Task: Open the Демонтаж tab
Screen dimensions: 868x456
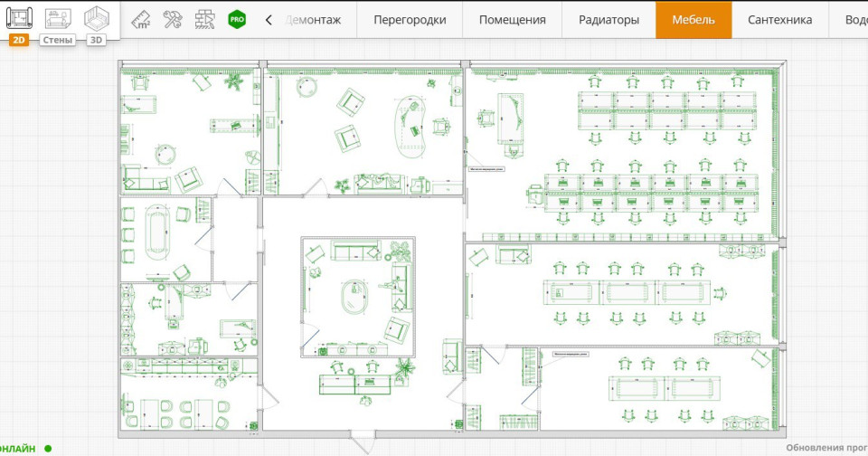Action: pyautogui.click(x=314, y=20)
